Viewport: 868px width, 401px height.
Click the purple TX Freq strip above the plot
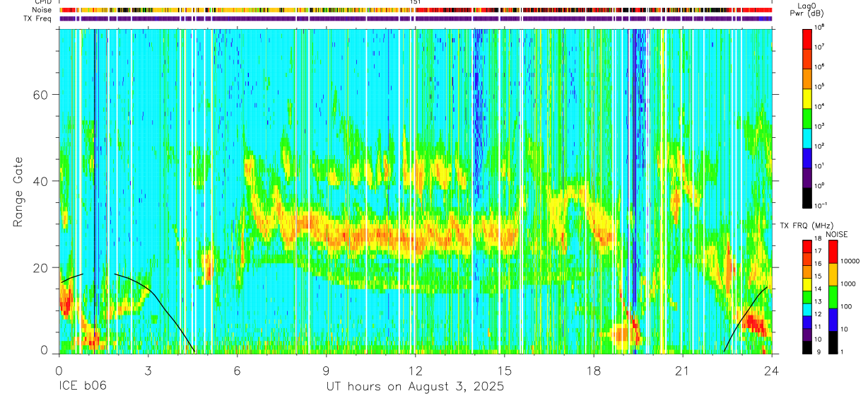[x=416, y=19]
